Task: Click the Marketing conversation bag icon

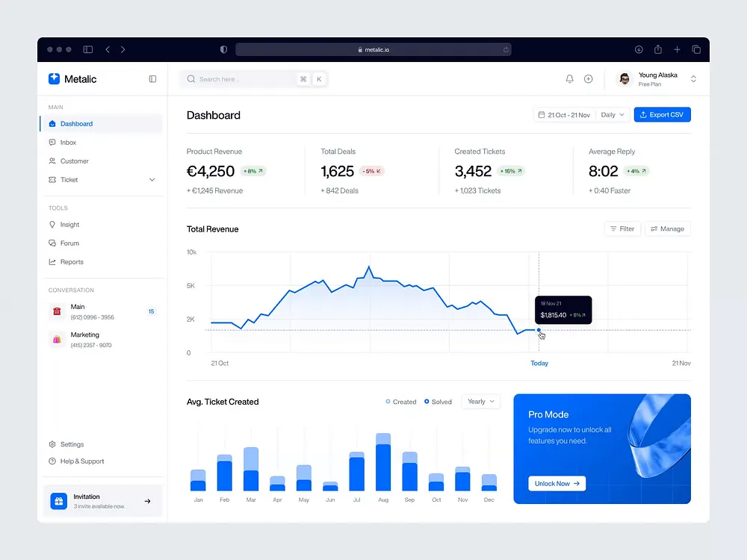Action: (58, 339)
